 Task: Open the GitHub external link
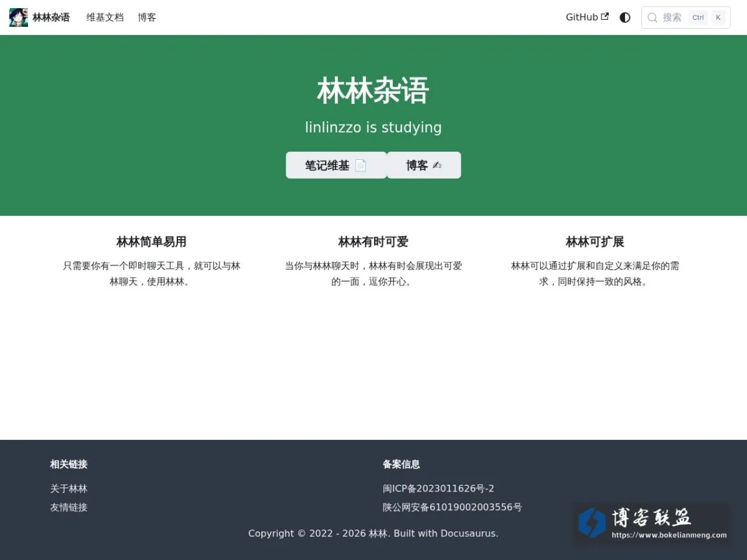[587, 17]
